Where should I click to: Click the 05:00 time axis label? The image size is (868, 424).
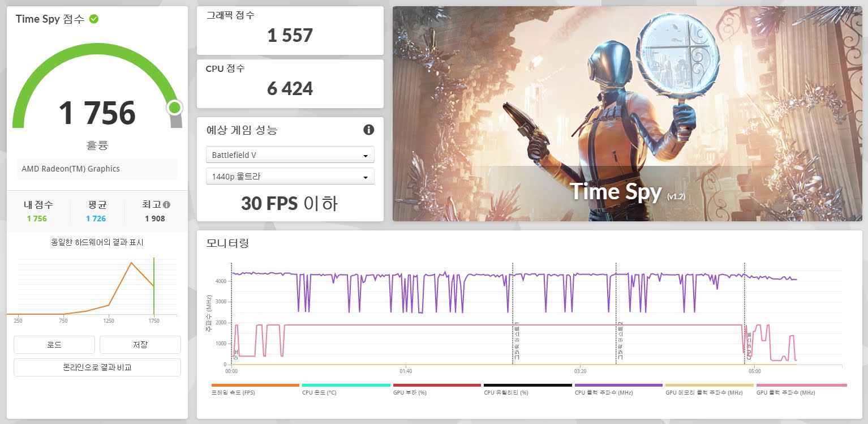tap(754, 372)
